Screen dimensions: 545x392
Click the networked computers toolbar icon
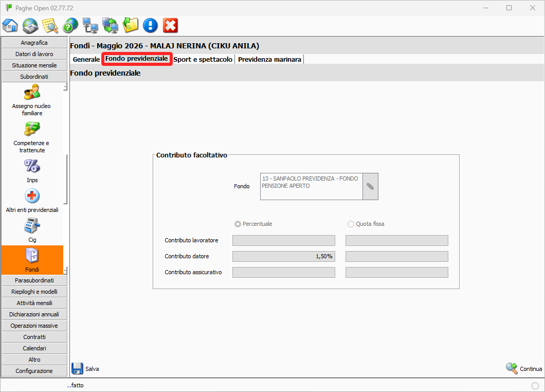click(90, 25)
